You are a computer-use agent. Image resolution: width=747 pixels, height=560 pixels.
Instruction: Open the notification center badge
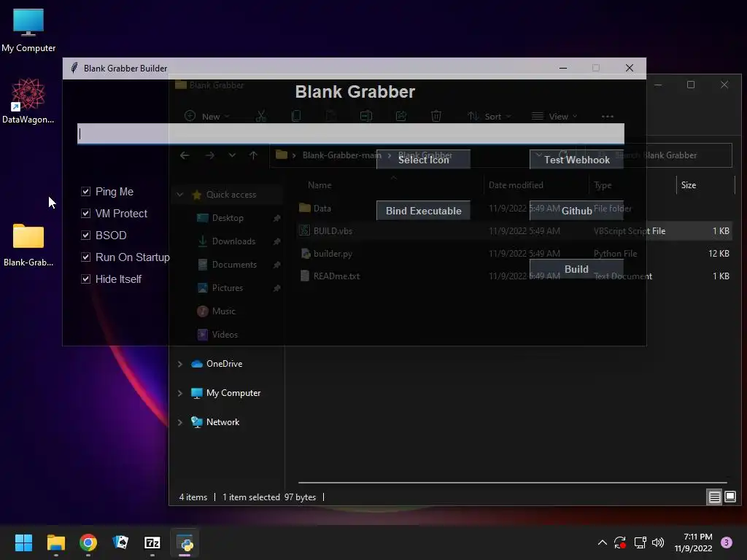tap(727, 542)
